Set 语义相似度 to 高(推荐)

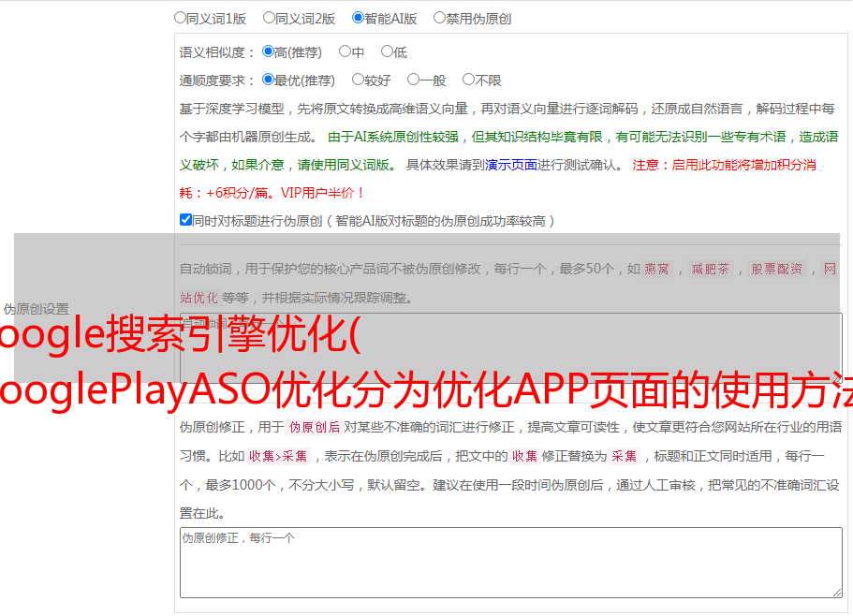click(x=268, y=52)
